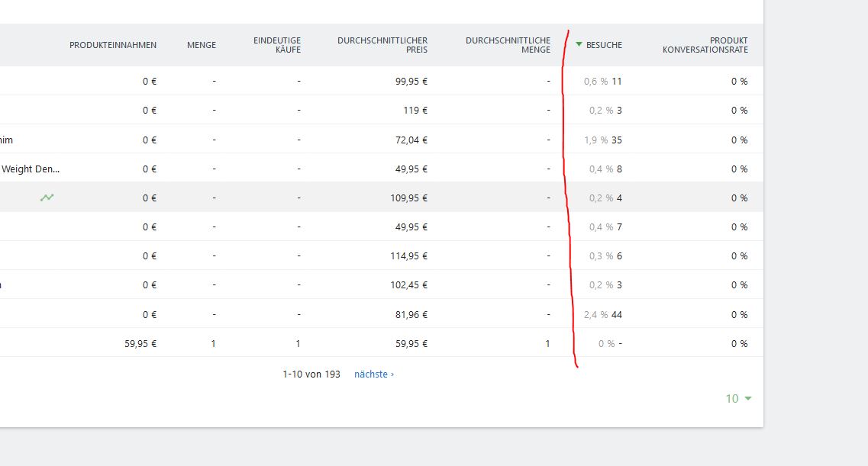Click visits value 0,4 % 7
The width and height of the screenshot is (868, 466).
click(x=605, y=227)
